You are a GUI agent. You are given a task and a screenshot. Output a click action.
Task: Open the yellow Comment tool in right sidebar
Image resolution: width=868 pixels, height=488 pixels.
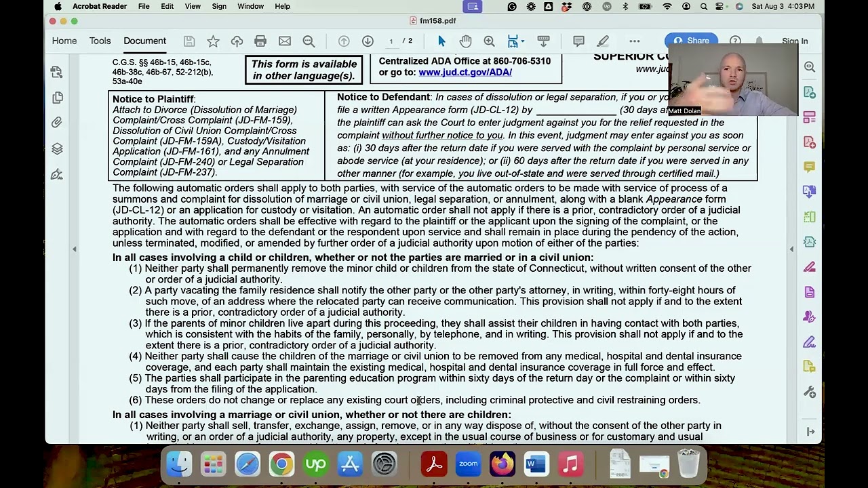809,167
